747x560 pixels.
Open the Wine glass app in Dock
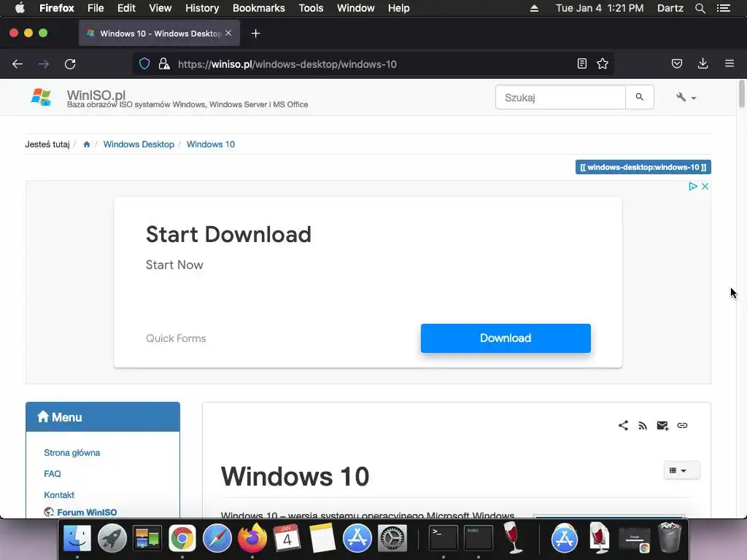(513, 538)
